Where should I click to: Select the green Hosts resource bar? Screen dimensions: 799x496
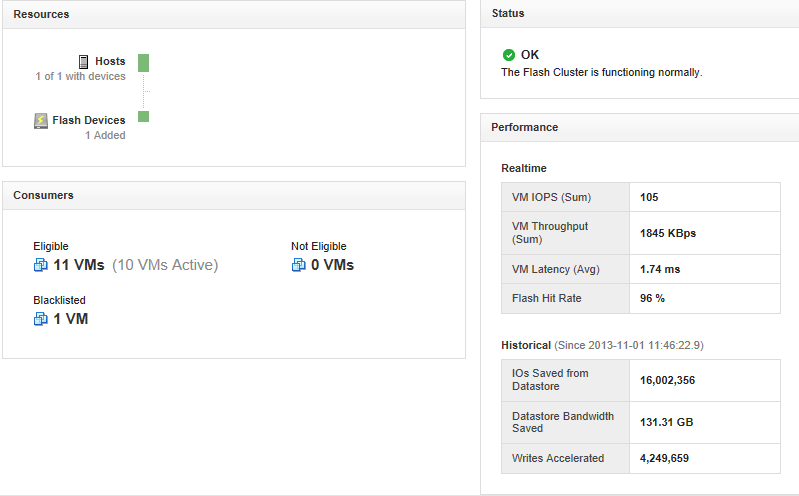click(x=144, y=63)
